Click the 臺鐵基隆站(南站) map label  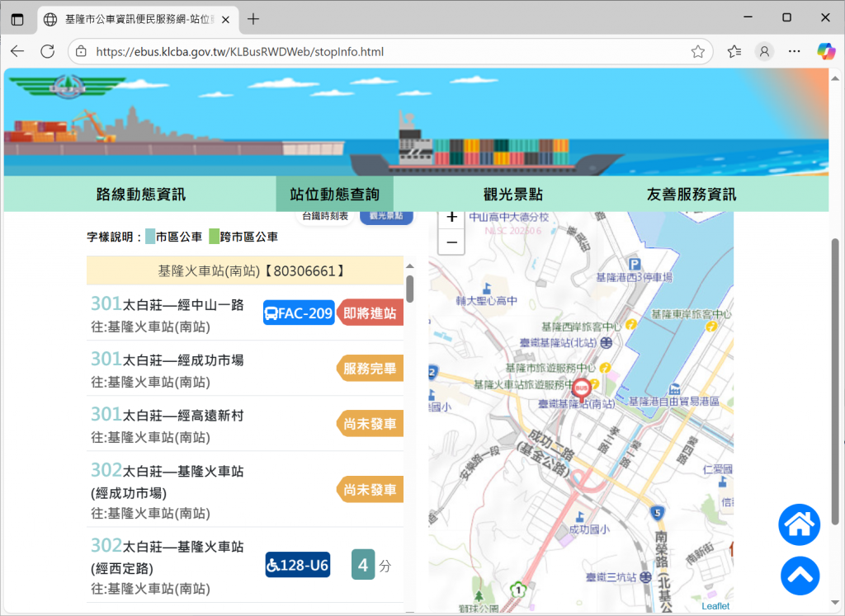pyautogui.click(x=577, y=404)
